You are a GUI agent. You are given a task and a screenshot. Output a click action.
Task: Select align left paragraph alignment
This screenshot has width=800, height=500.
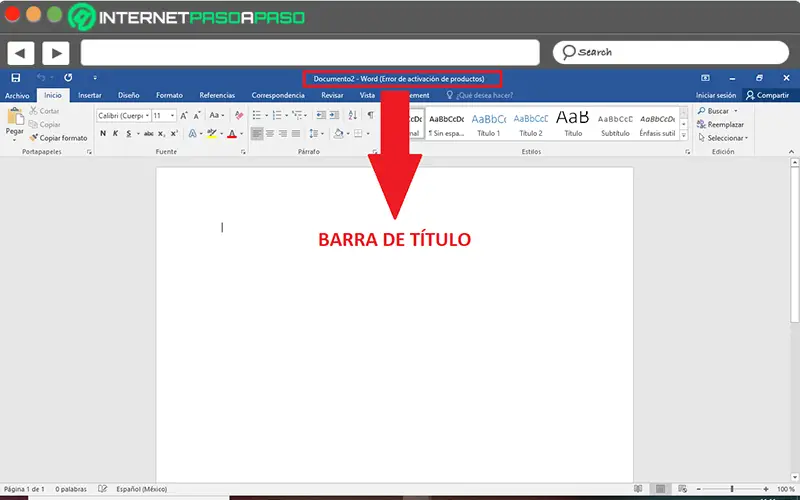(x=257, y=134)
